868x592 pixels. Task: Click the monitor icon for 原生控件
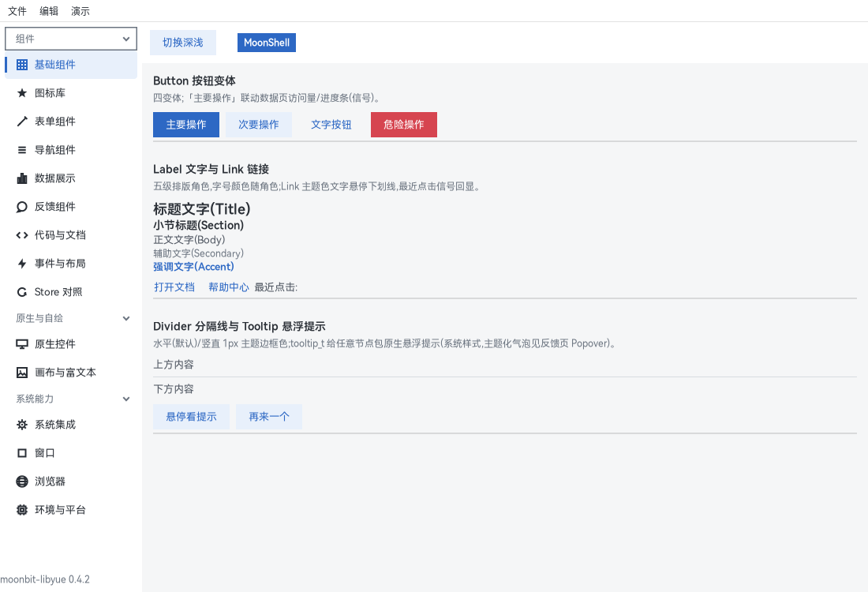click(22, 344)
